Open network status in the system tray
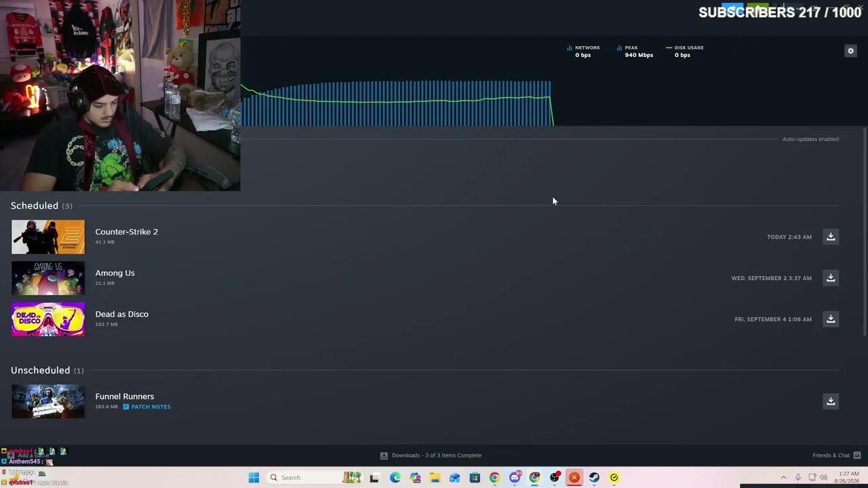Image resolution: width=868 pixels, height=488 pixels. coord(812,478)
